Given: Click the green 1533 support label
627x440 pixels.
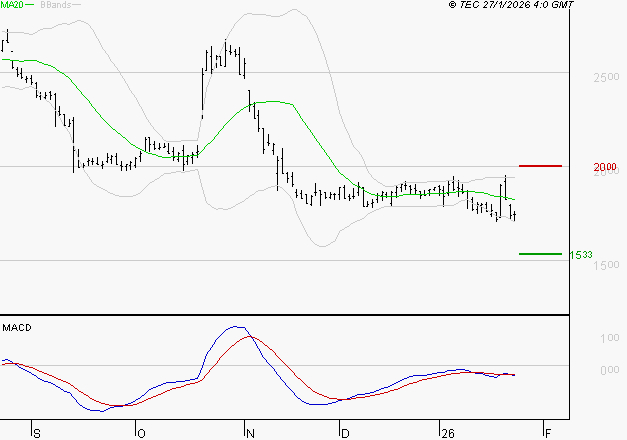Looking at the screenshot, I should (581, 255).
